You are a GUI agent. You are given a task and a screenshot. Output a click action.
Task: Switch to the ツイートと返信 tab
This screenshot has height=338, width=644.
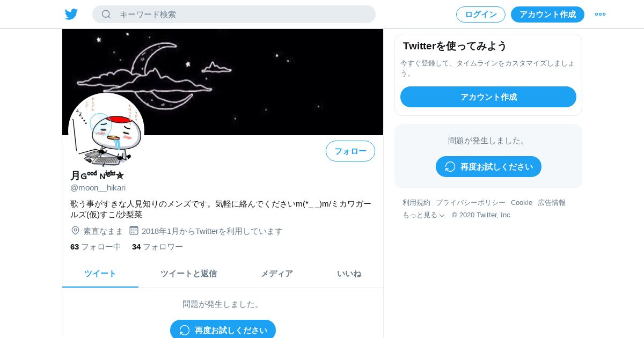tap(188, 274)
